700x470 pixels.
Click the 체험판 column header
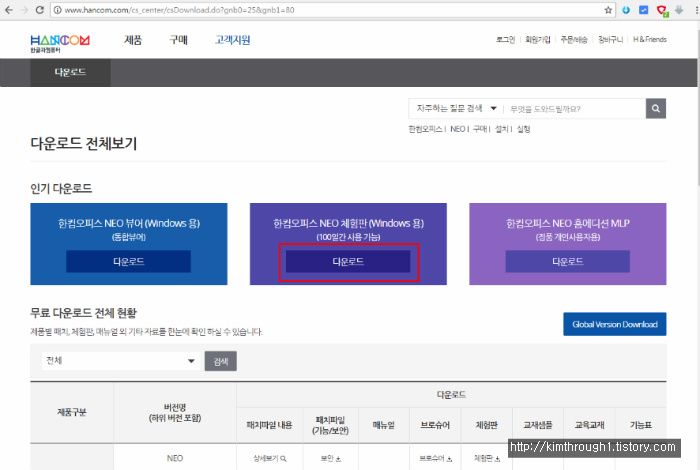tap(486, 425)
